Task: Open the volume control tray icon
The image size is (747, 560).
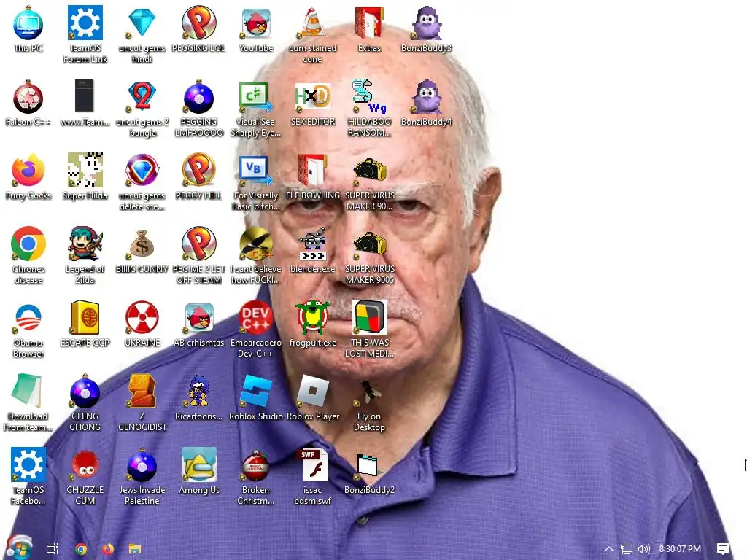Action: click(644, 549)
